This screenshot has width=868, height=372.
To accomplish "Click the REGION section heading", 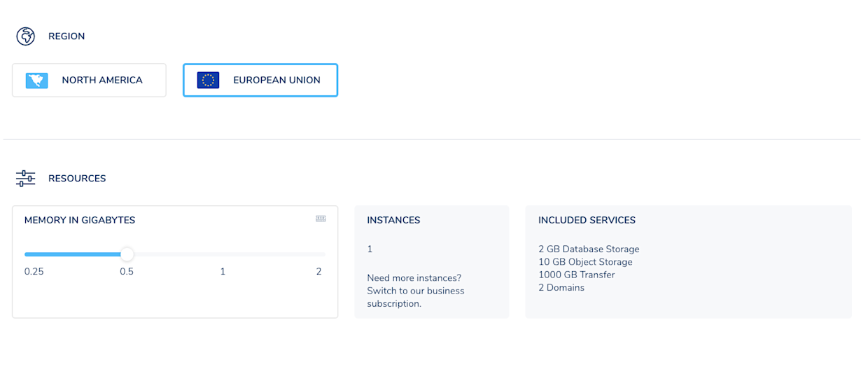I will point(66,36).
